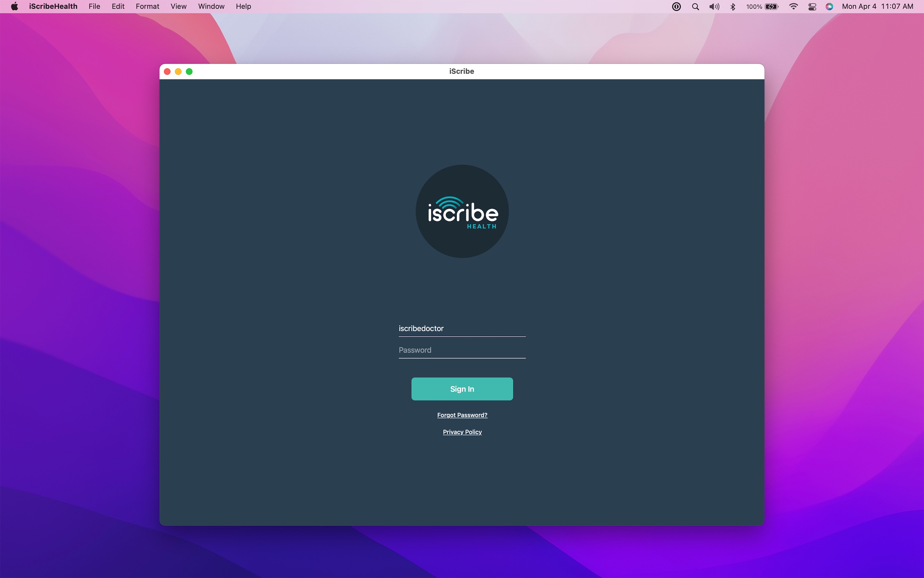The height and width of the screenshot is (578, 924).
Task: Open the Apple menu
Action: click(x=14, y=6)
